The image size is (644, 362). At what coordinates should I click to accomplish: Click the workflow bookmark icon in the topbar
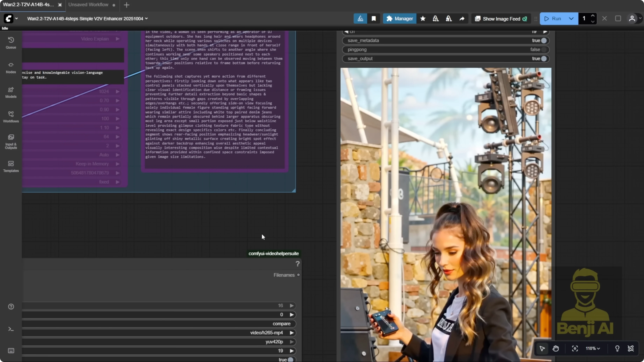pyautogui.click(x=374, y=19)
